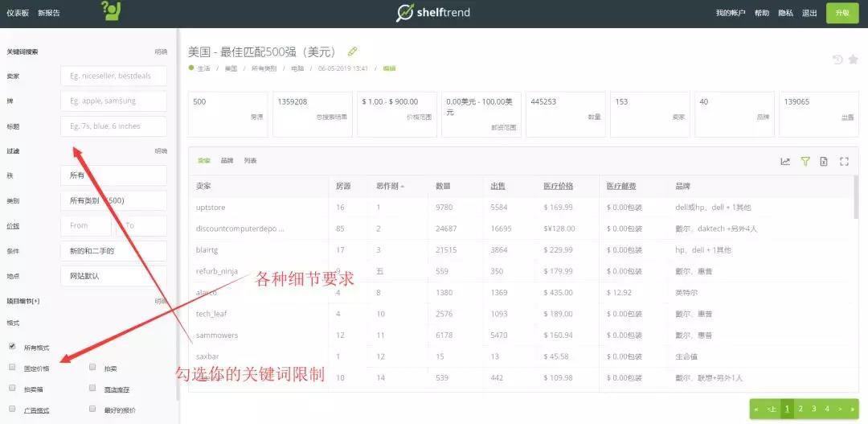The height and width of the screenshot is (424, 868).
Task: Export table to Excel file icon
Action: tap(824, 161)
